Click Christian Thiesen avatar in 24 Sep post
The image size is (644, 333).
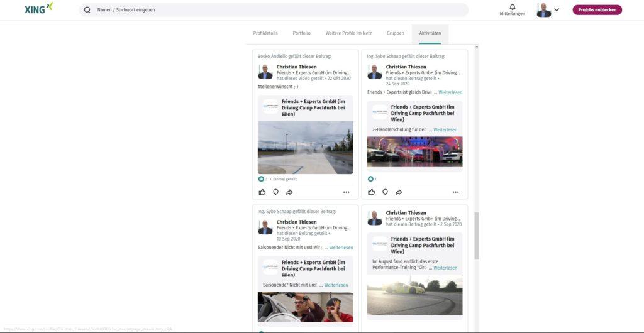pyautogui.click(x=375, y=72)
